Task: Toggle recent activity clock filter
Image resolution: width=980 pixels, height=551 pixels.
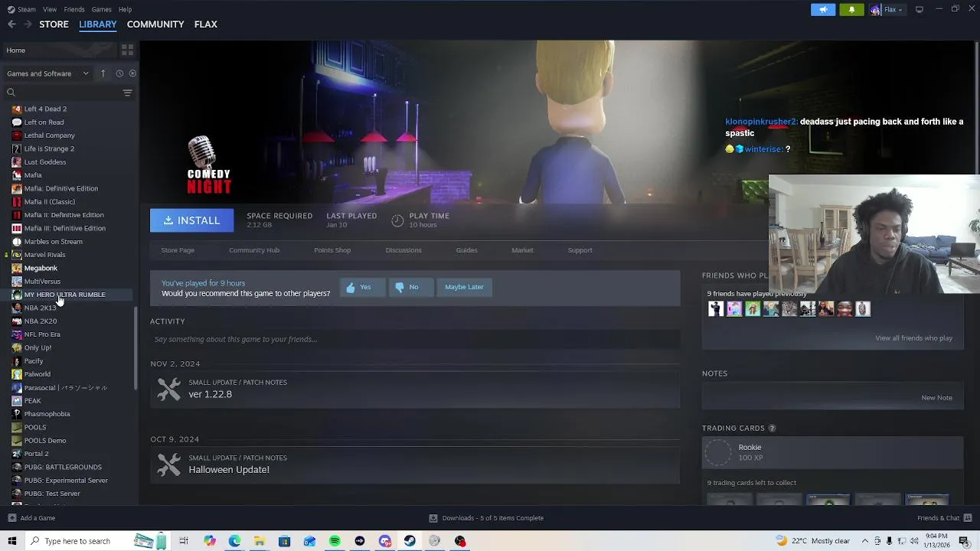Action: tap(119, 73)
